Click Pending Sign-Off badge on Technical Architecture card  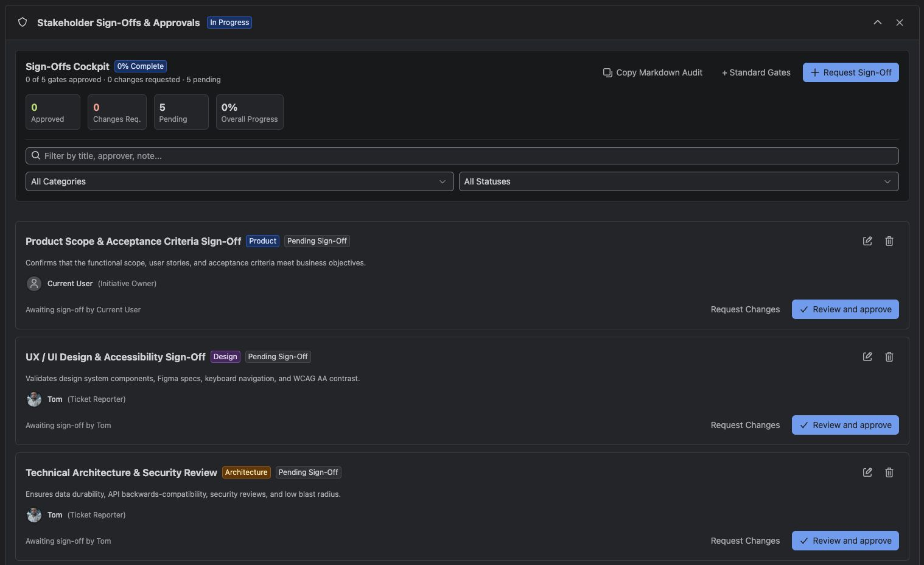tap(309, 472)
